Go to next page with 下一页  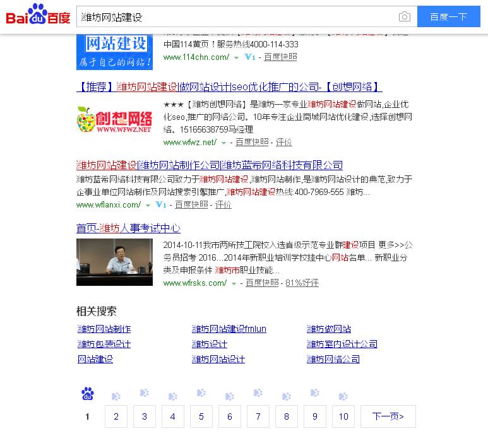[388, 416]
